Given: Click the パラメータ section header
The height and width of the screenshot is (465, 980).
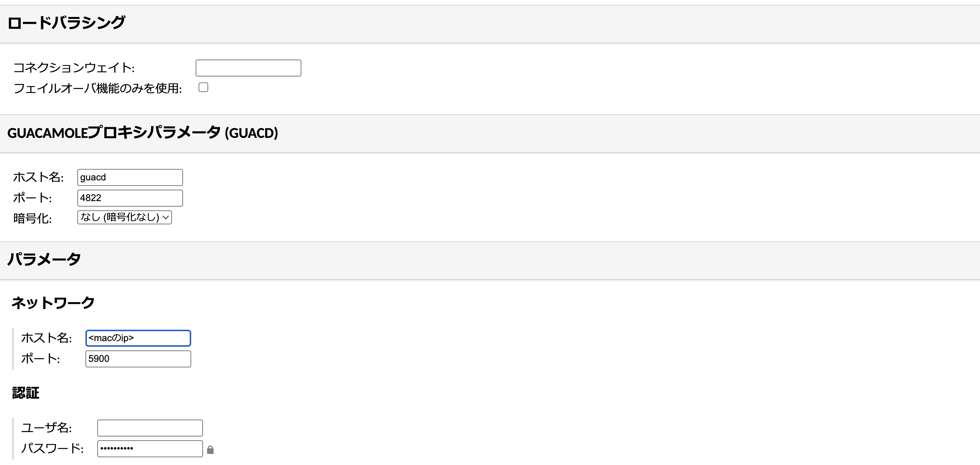Looking at the screenshot, I should click(44, 259).
